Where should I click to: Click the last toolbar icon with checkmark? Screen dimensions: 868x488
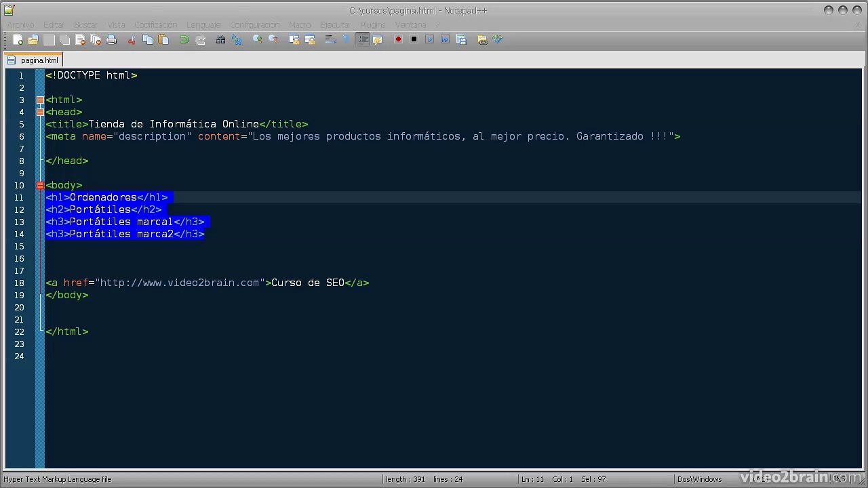498,40
